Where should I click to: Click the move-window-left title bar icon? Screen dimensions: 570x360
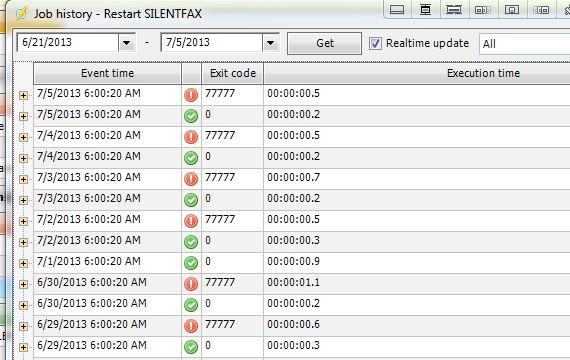click(483, 9)
